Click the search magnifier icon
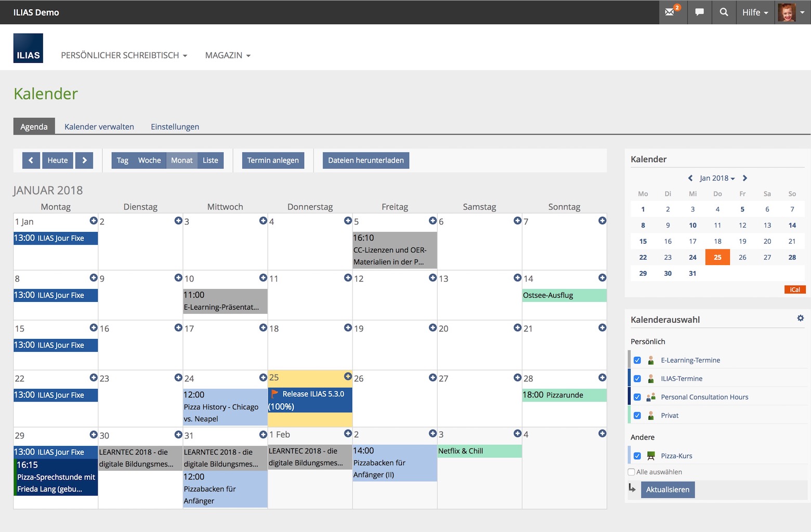The height and width of the screenshot is (532, 811). [x=724, y=12]
